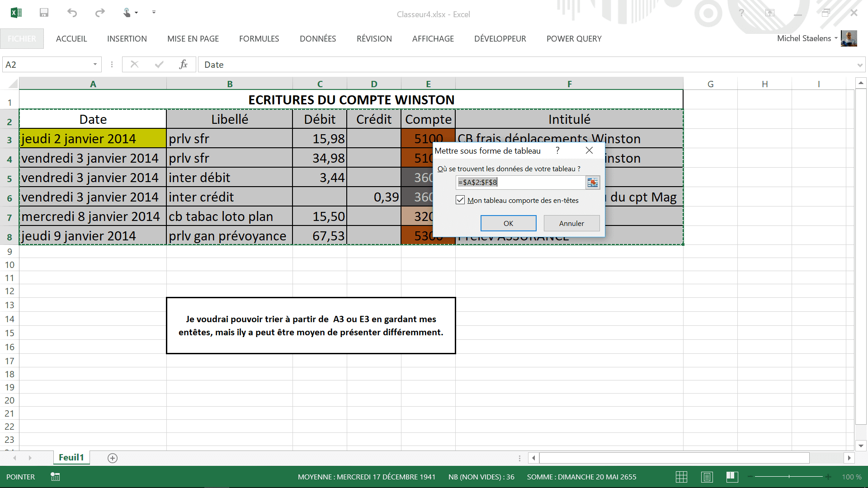Screen dimensions: 868x488
Task: Confirm the table dialog with OK
Action: coord(508,223)
